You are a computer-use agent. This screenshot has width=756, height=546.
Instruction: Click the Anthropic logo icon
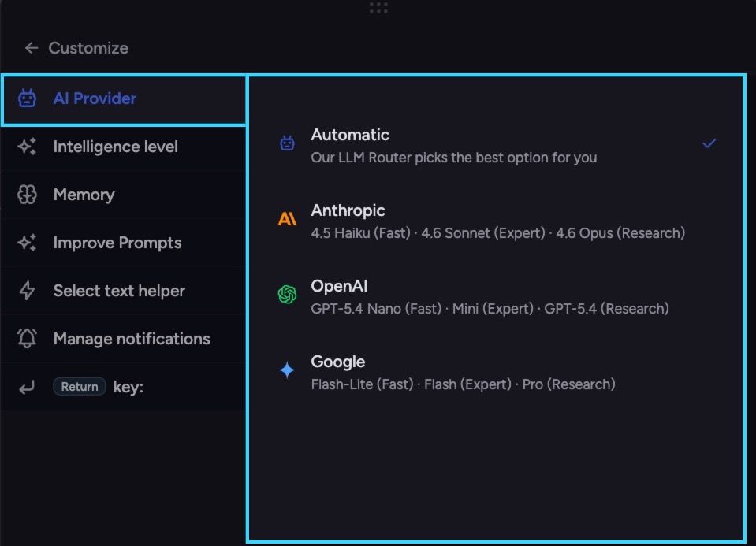288,219
